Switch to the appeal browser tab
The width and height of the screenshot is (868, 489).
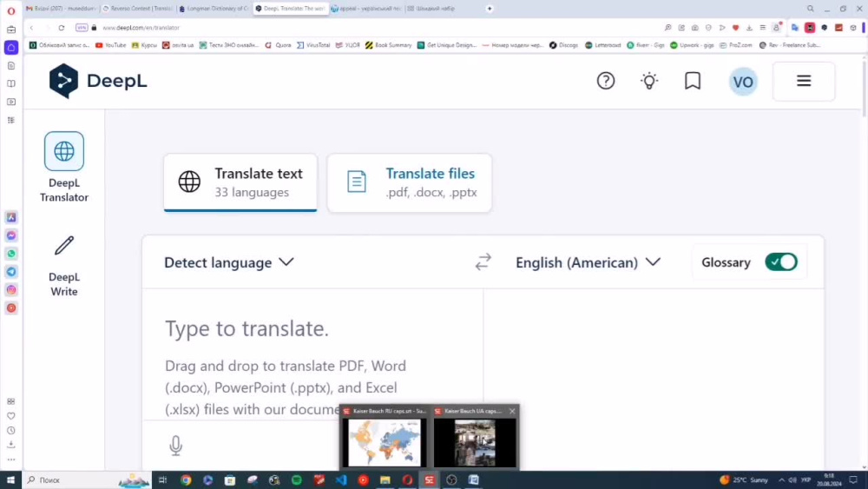tap(366, 9)
